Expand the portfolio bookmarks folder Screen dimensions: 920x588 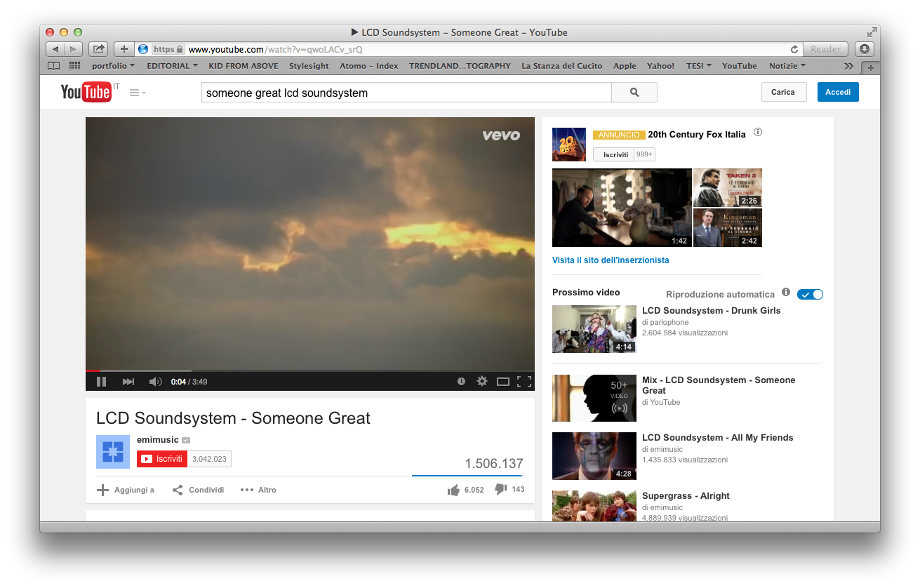(113, 66)
